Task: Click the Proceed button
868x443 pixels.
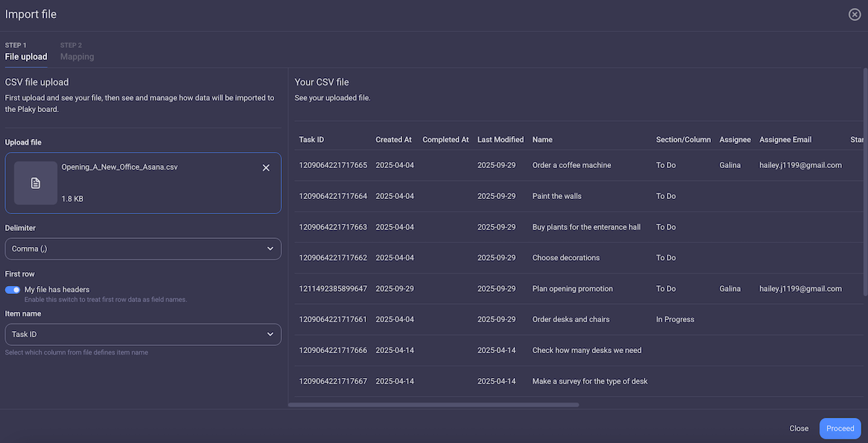Action: pyautogui.click(x=840, y=428)
